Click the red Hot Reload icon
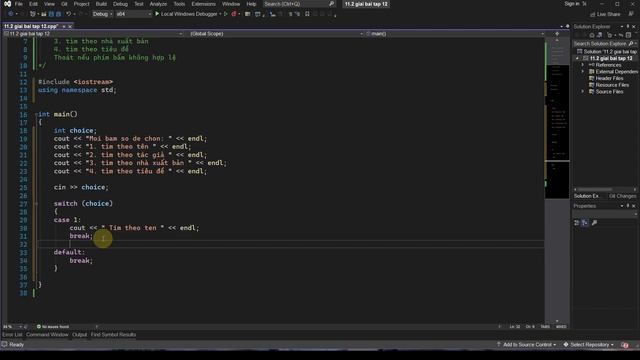The image size is (640, 360). (234, 14)
